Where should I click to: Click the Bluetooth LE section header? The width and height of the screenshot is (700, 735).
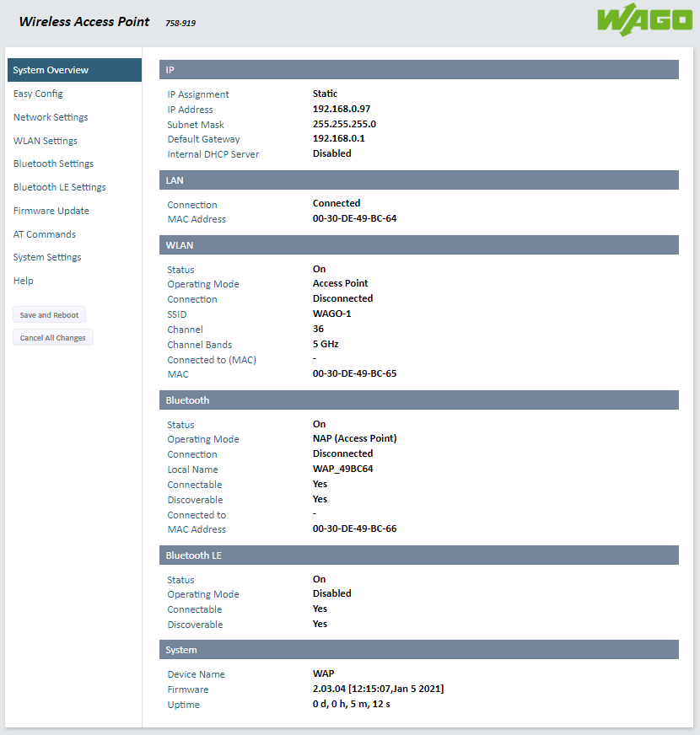point(418,555)
